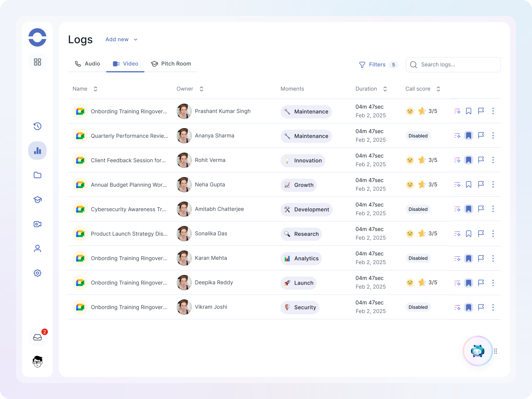Click the Launch moment tag

(299, 283)
